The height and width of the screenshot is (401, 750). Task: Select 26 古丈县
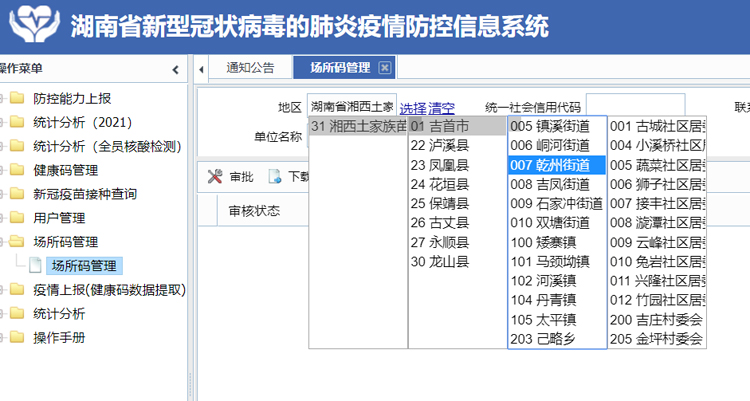[x=458, y=223]
